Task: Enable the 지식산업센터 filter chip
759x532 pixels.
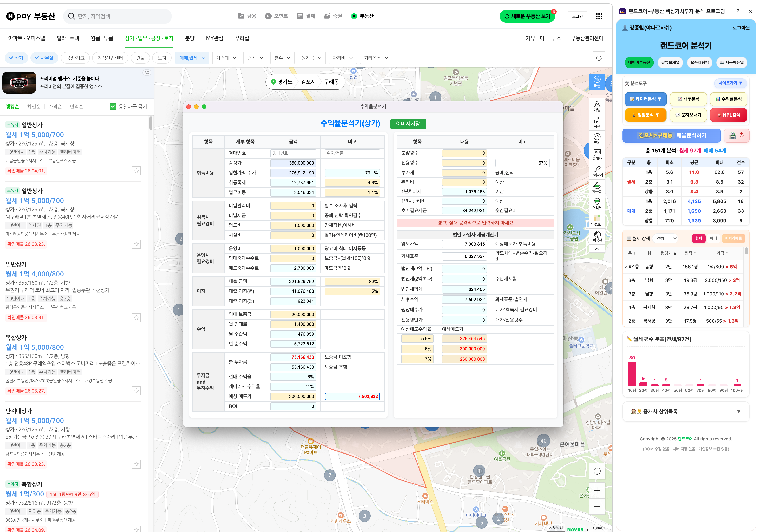Action: [x=110, y=58]
